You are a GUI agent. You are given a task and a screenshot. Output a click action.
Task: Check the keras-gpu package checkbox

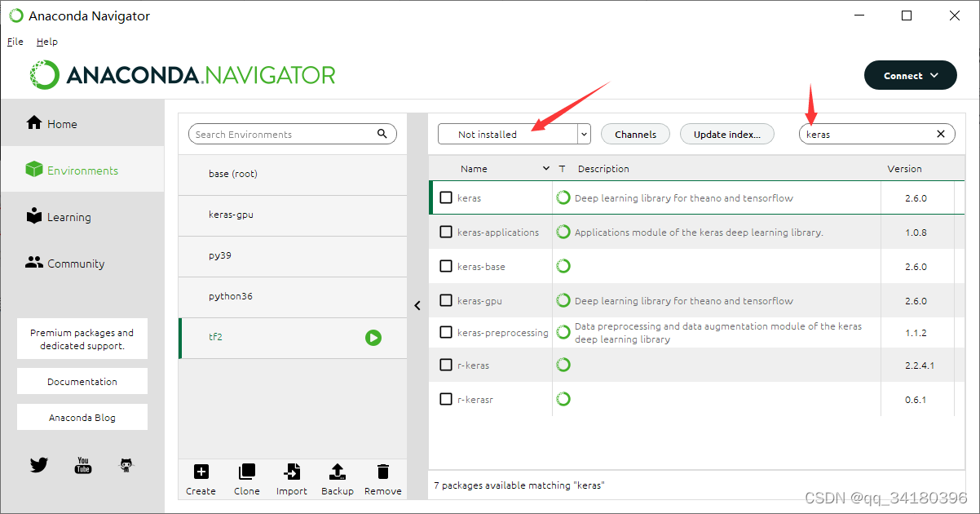tap(446, 300)
